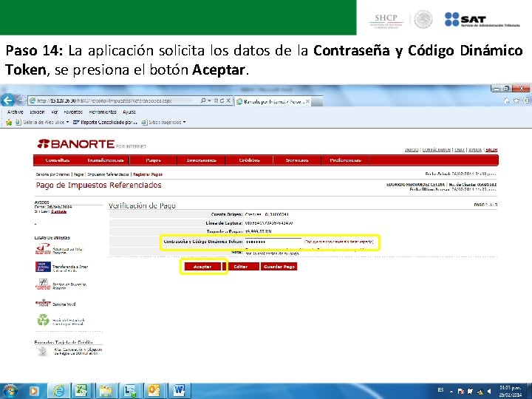Click the browser address bar URL
The height and width of the screenshot is (399, 532).
(x=104, y=100)
